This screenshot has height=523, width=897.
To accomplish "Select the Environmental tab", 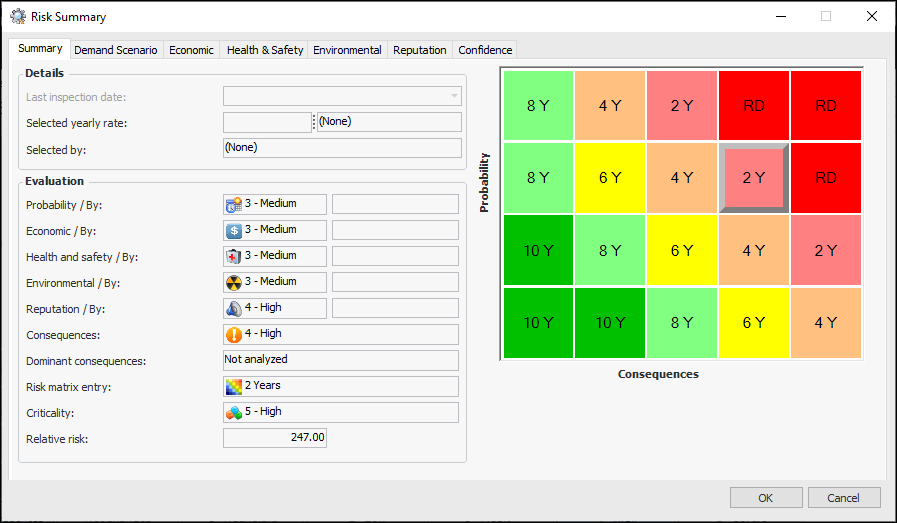I will pyautogui.click(x=347, y=50).
